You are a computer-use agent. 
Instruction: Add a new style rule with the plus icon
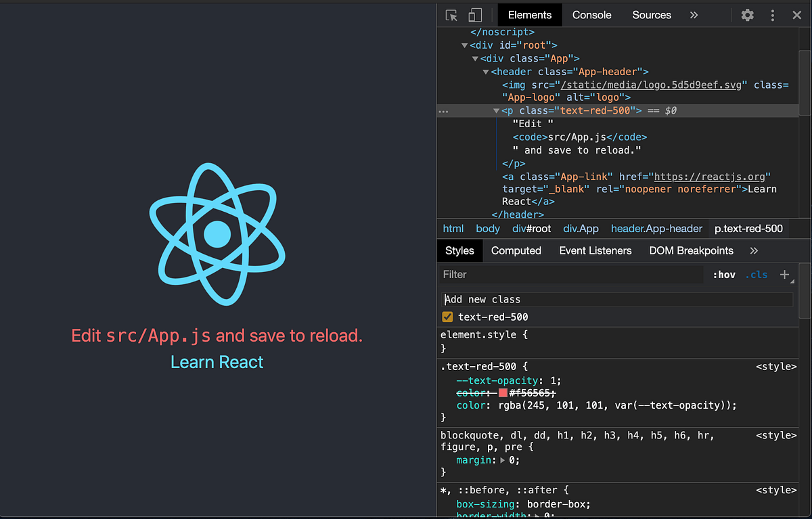(x=784, y=274)
